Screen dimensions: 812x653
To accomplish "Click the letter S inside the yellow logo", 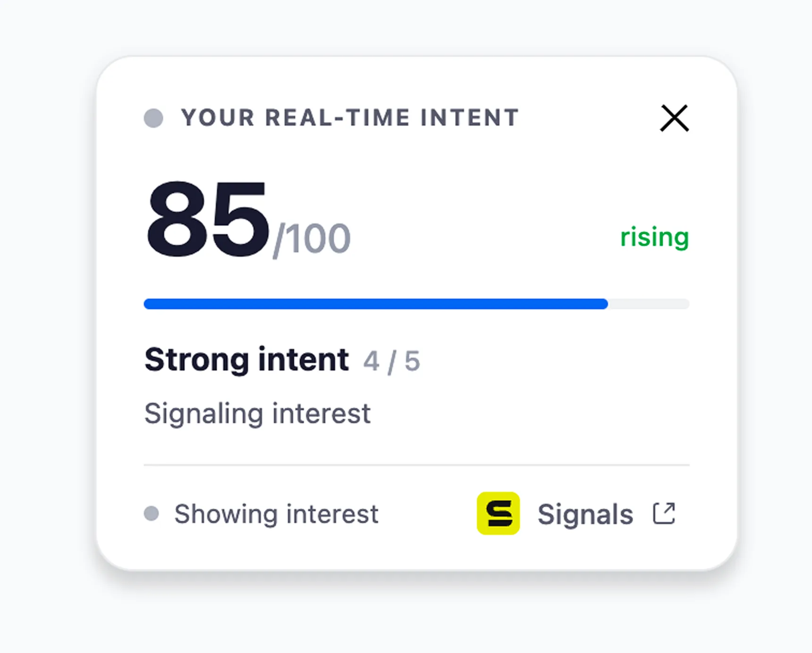I will coord(499,513).
